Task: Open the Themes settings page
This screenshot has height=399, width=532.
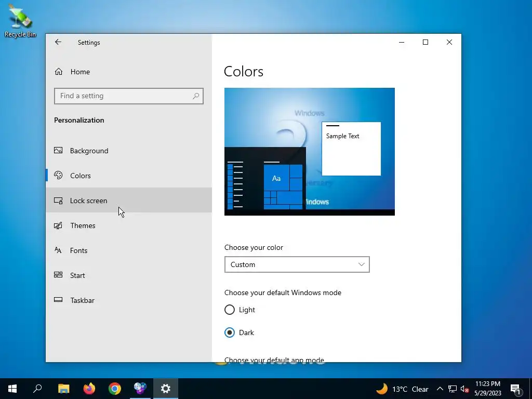Action: (x=129, y=225)
